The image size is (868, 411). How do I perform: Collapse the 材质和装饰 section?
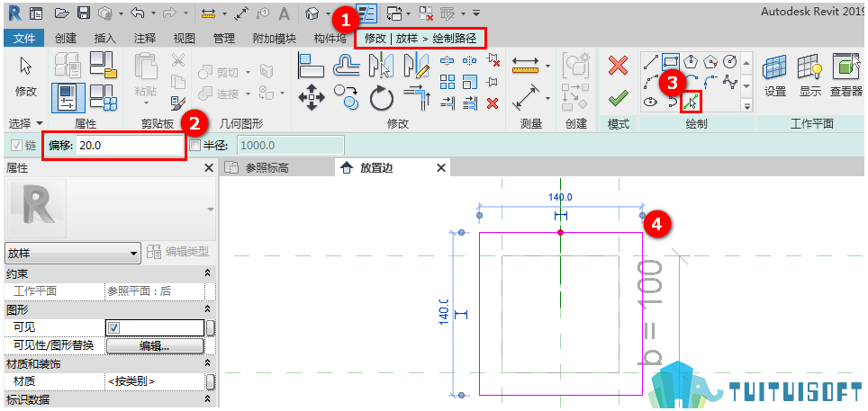coord(208,363)
